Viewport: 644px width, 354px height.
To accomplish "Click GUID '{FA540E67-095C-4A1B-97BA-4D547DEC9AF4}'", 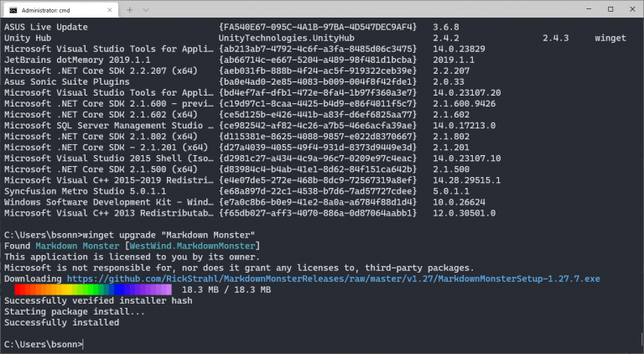I will [x=318, y=27].
